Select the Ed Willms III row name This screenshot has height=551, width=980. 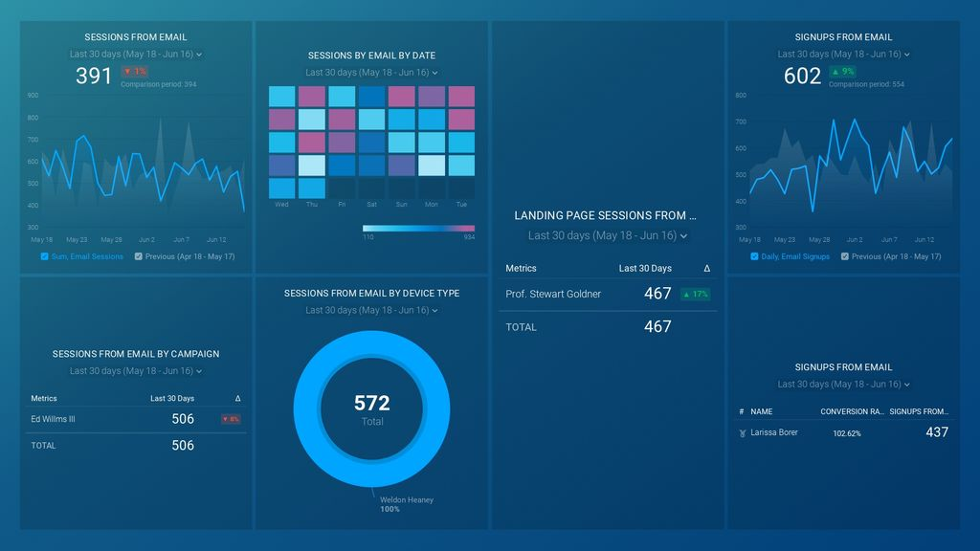pyautogui.click(x=53, y=419)
